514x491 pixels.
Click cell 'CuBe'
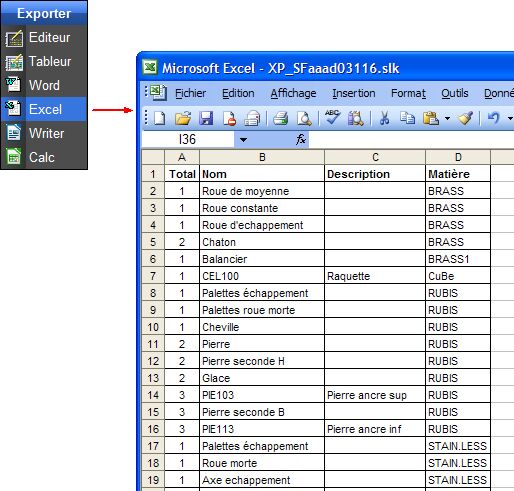(458, 276)
